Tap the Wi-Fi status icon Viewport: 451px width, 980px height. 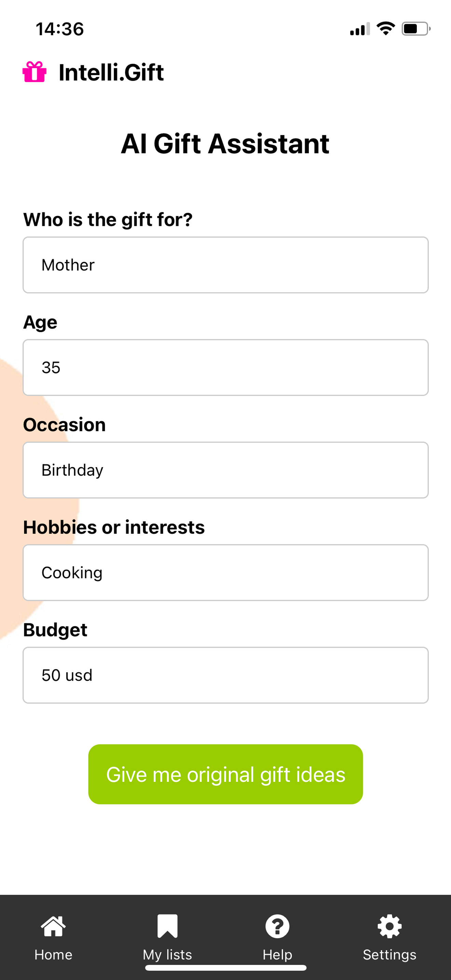point(386,29)
